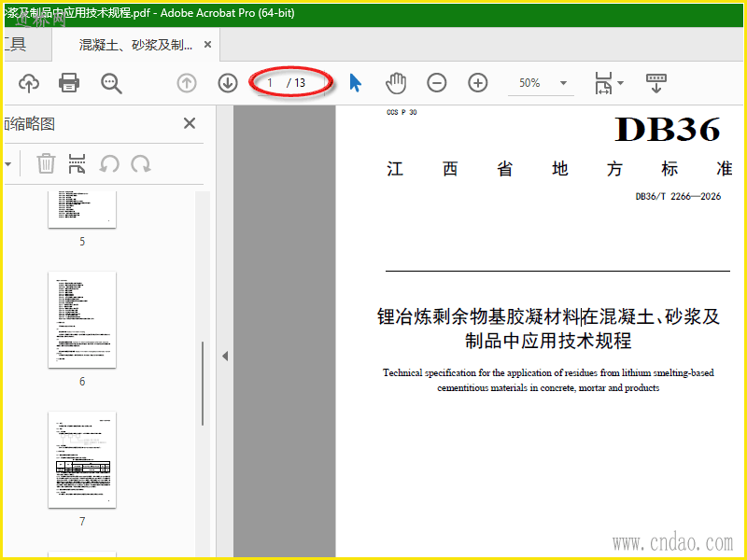
Task: Click the DB36/T 2266—2026 standard number
Action: coord(678,196)
